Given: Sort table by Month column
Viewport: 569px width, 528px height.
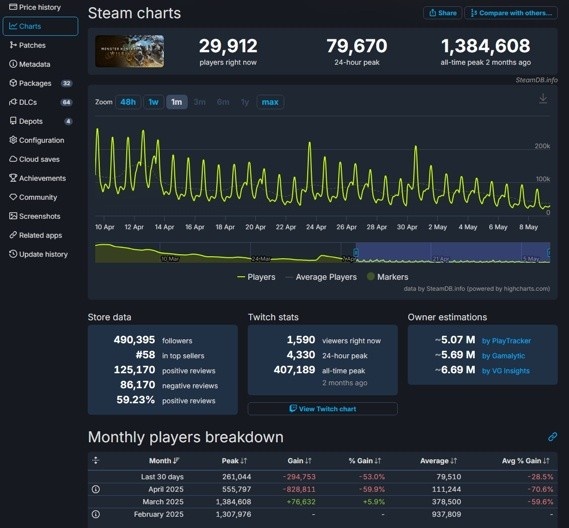Looking at the screenshot, I should click(x=164, y=461).
